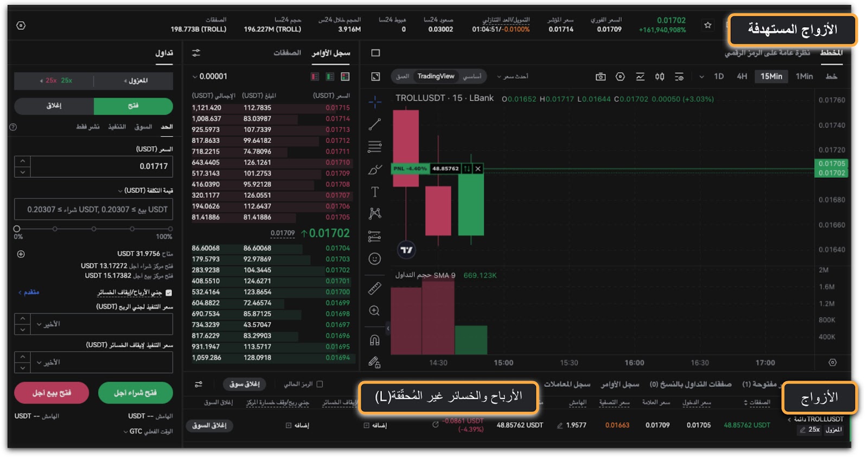The image size is (868, 459).
Task: Select the text annotation (T) tool
Action: click(375, 192)
